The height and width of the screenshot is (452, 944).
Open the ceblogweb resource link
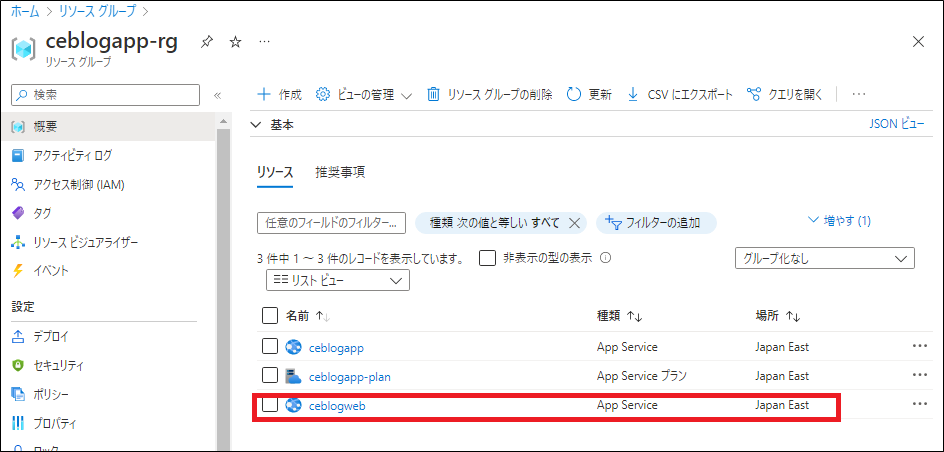click(x=337, y=406)
